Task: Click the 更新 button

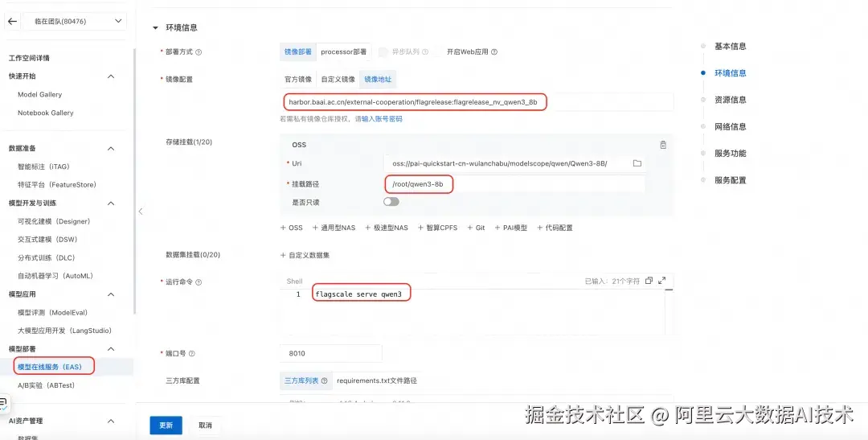Action: (166, 425)
